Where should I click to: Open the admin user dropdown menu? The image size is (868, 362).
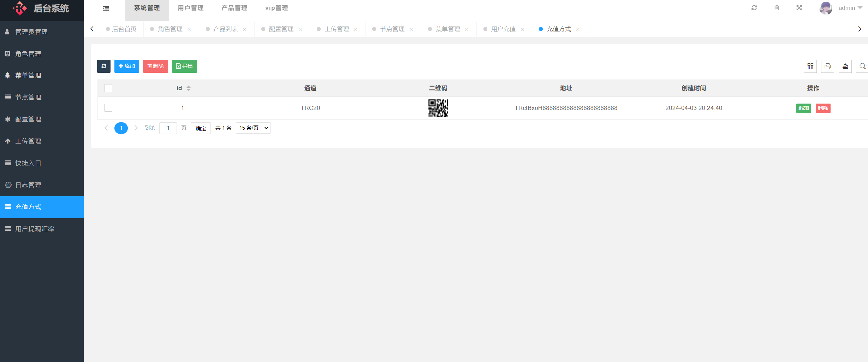[846, 8]
